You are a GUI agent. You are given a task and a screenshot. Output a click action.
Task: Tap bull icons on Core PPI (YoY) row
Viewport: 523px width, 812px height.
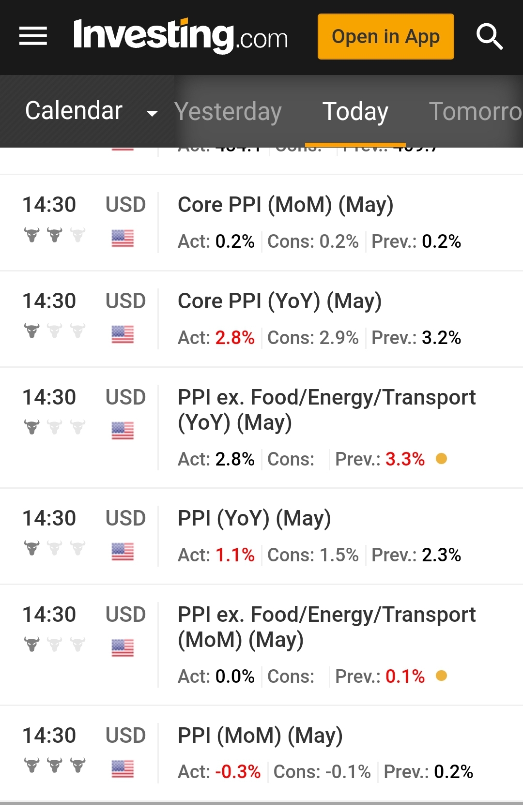coord(54,331)
